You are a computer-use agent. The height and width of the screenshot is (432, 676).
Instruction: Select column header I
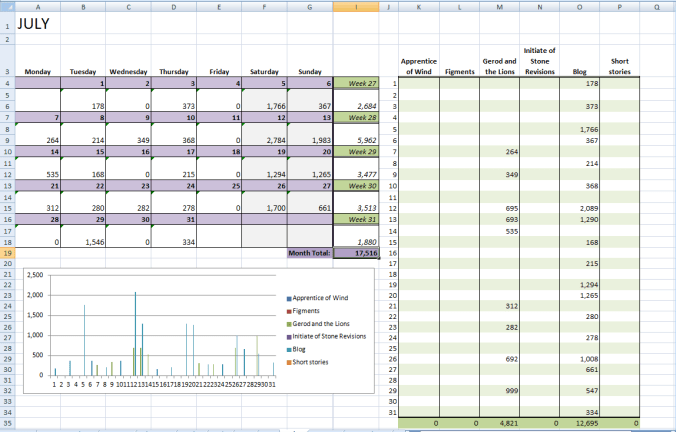click(x=356, y=6)
